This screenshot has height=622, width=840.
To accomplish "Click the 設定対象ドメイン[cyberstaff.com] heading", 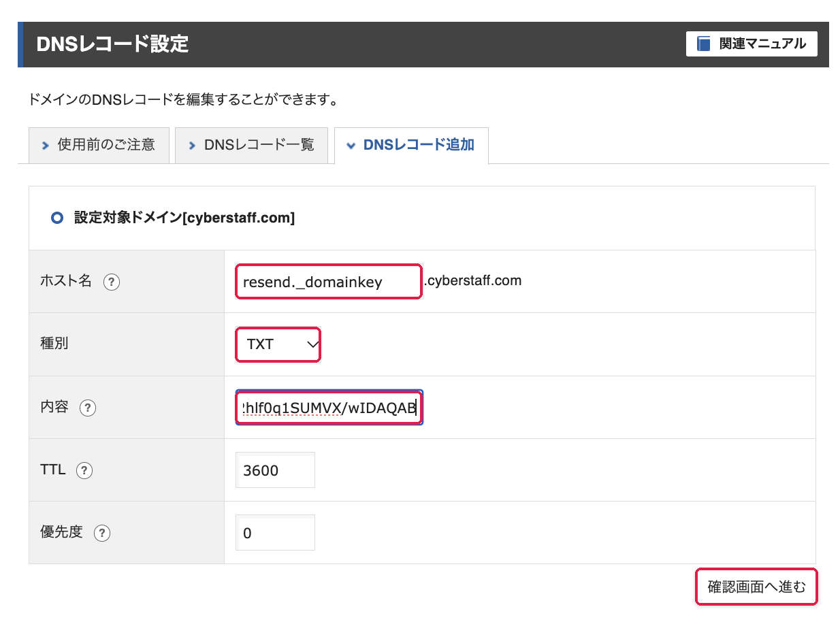I will [184, 218].
